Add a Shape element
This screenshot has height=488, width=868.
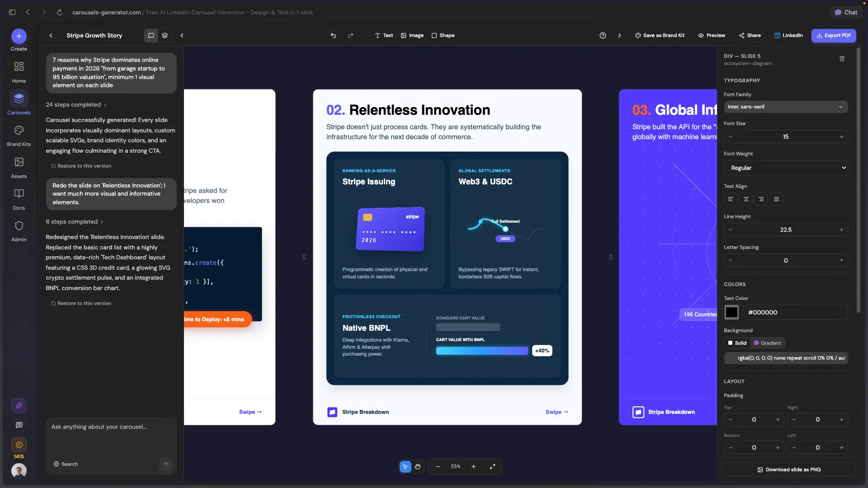[x=443, y=36]
